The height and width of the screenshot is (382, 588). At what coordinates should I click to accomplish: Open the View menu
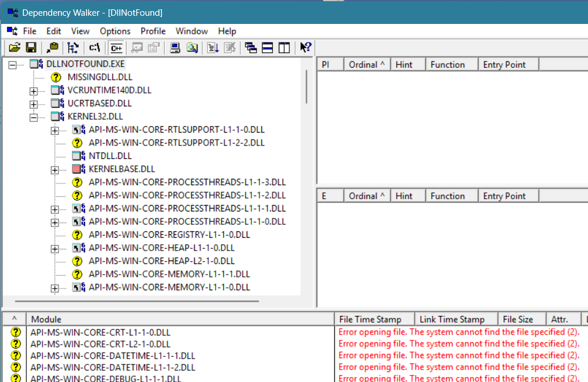click(x=80, y=31)
